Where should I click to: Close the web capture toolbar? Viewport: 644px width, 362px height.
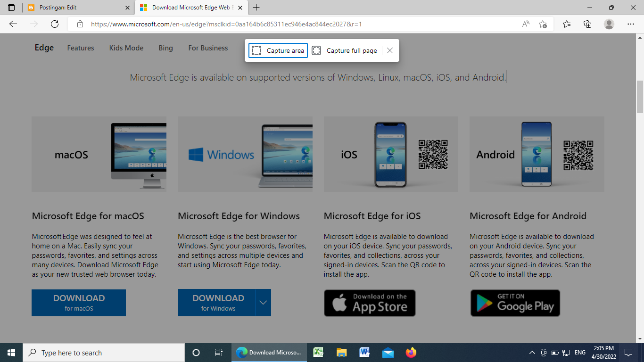coord(390,50)
